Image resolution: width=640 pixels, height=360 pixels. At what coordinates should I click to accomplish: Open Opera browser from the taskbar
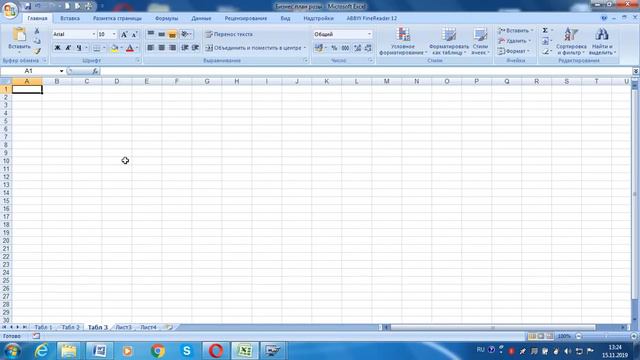coord(216,351)
